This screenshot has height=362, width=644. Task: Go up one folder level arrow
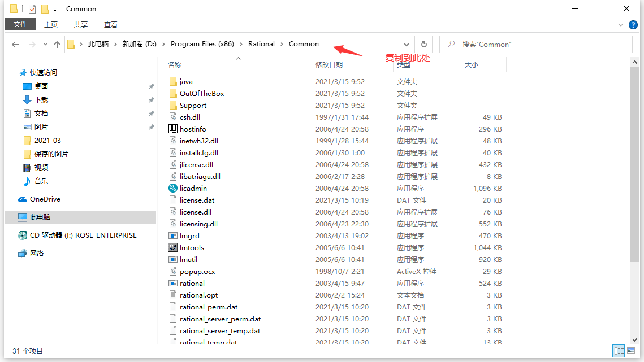[57, 44]
